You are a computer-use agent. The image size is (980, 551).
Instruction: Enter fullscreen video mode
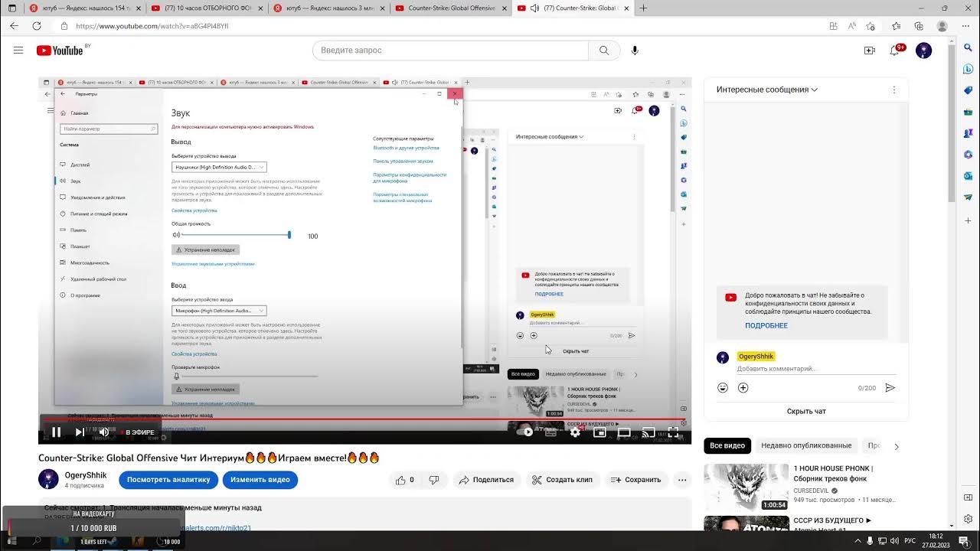point(673,432)
